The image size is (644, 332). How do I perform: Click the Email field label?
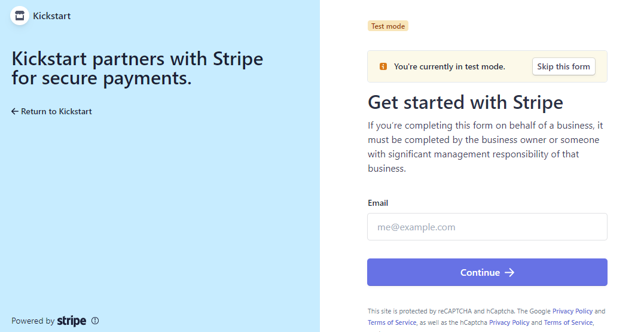(x=378, y=203)
